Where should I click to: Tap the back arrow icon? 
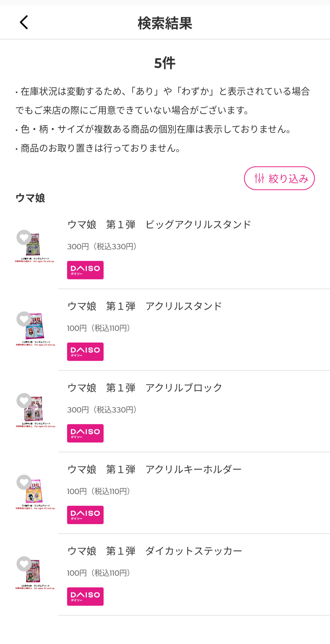point(24,22)
